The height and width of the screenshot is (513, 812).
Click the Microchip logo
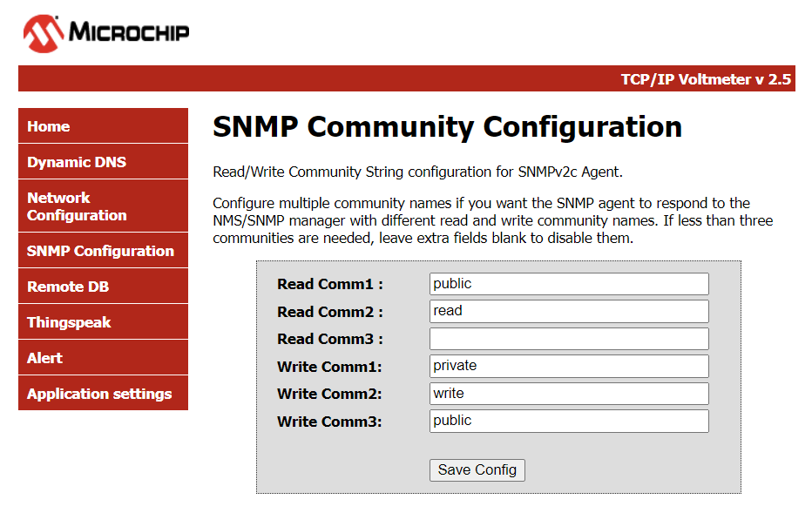[x=106, y=33]
